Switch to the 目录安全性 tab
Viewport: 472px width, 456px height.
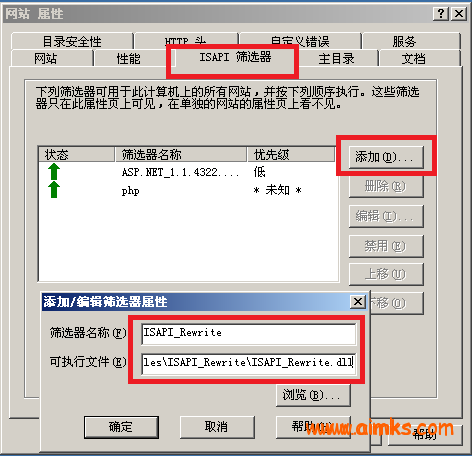72,41
